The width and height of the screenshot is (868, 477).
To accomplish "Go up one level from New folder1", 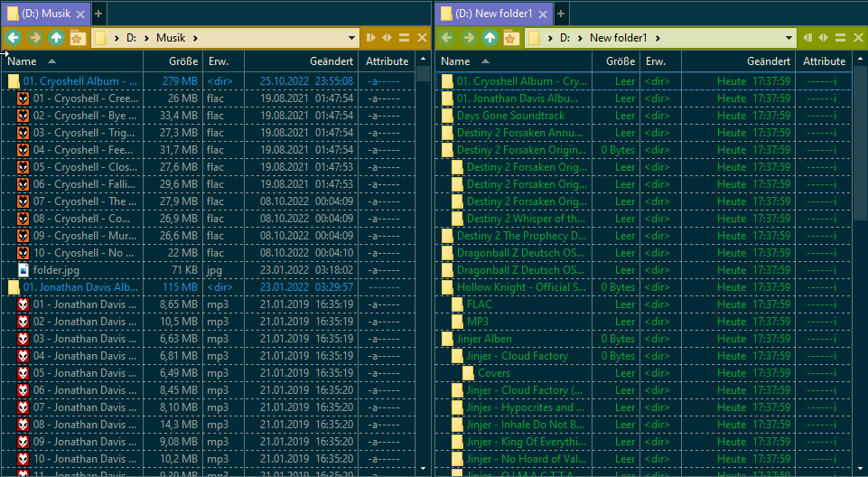I will point(490,38).
